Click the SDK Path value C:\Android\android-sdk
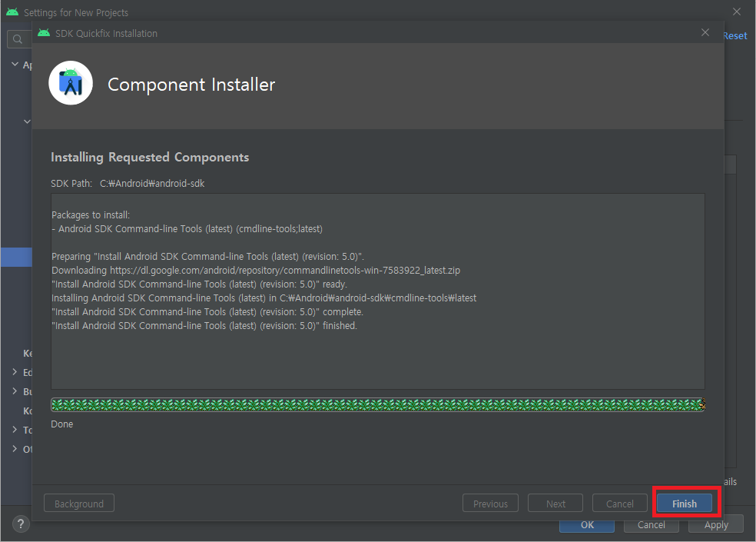The width and height of the screenshot is (756, 542). tap(152, 184)
